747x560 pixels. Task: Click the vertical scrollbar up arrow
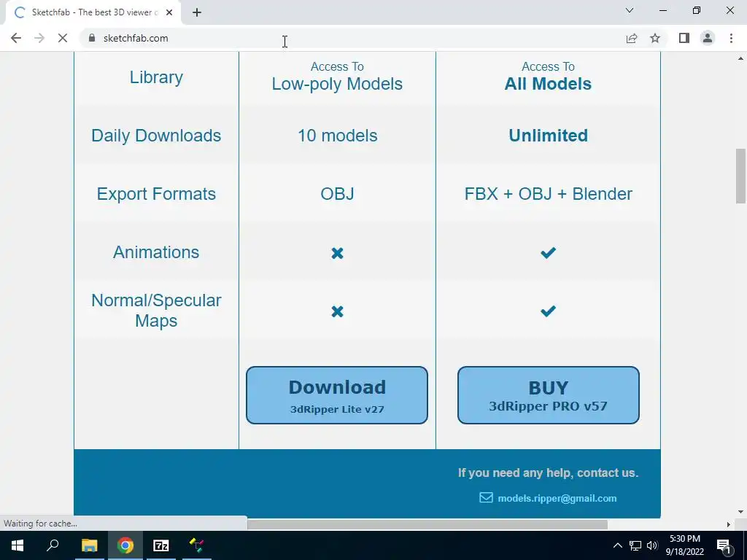click(x=740, y=58)
